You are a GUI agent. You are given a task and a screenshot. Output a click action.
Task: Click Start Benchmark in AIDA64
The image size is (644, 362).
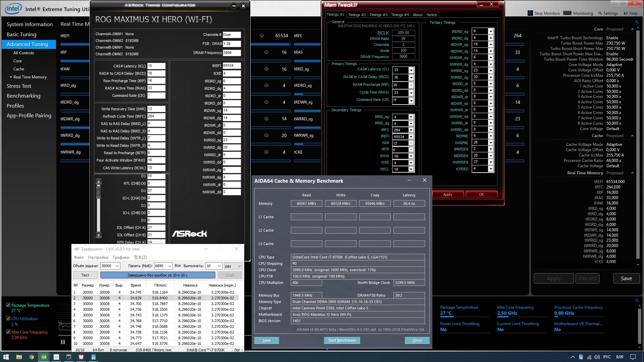[x=342, y=340]
